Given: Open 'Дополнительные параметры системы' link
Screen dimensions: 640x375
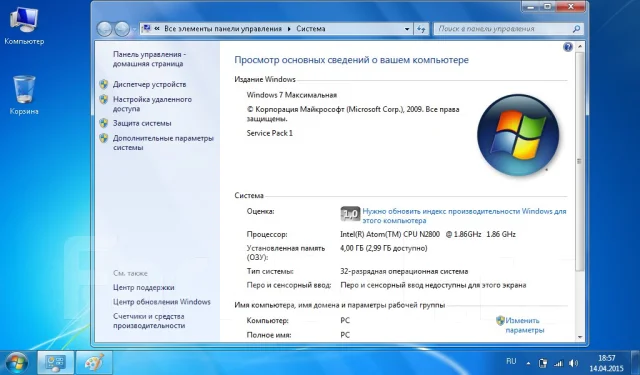Looking at the screenshot, I should [163, 143].
